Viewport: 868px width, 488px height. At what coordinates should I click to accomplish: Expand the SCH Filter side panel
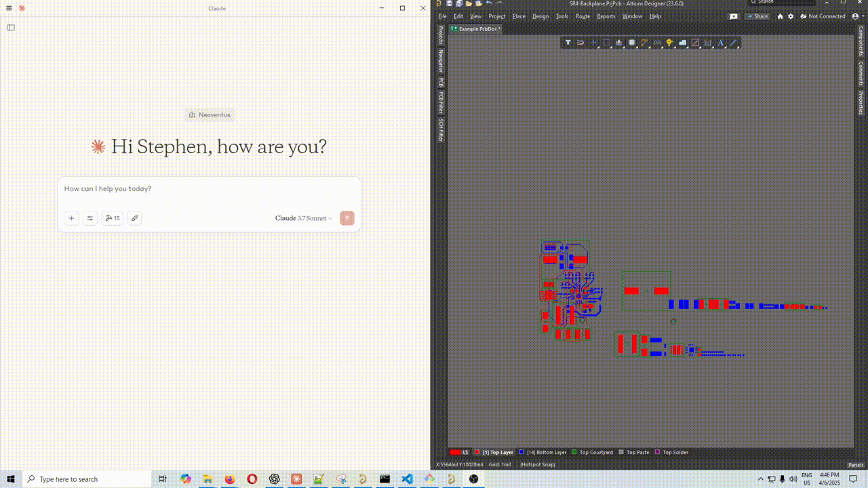click(x=441, y=130)
